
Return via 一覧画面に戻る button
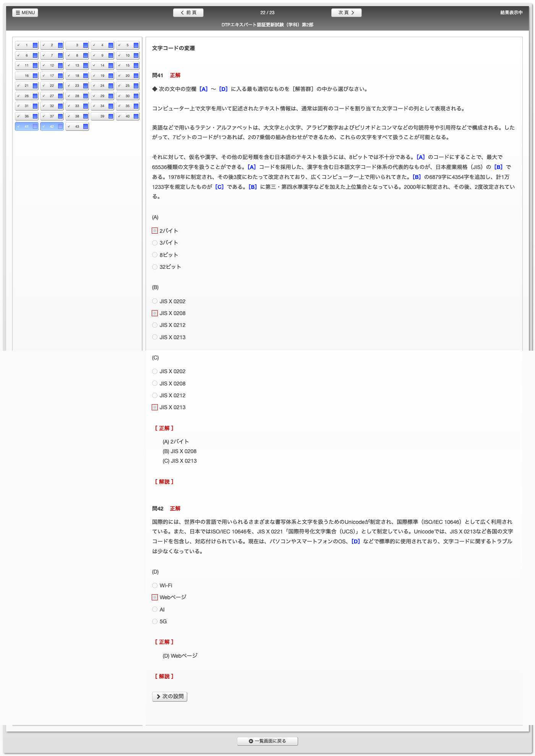(x=267, y=741)
